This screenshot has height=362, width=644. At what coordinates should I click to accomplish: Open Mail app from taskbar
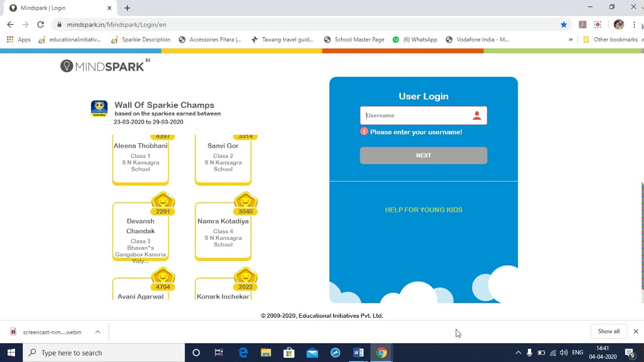(312, 352)
